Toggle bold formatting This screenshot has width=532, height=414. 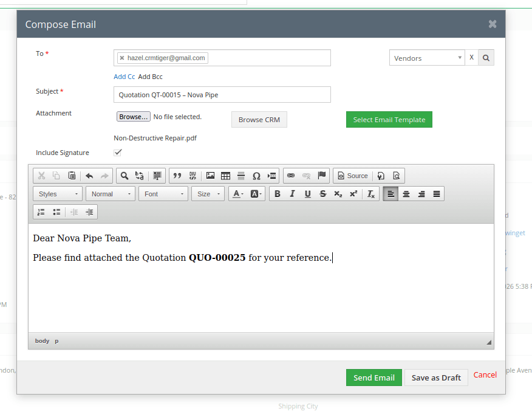(277, 194)
